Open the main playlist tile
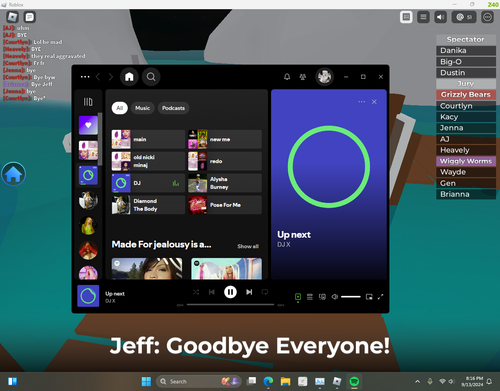Viewport: 500px width, 391px height. [x=148, y=139]
